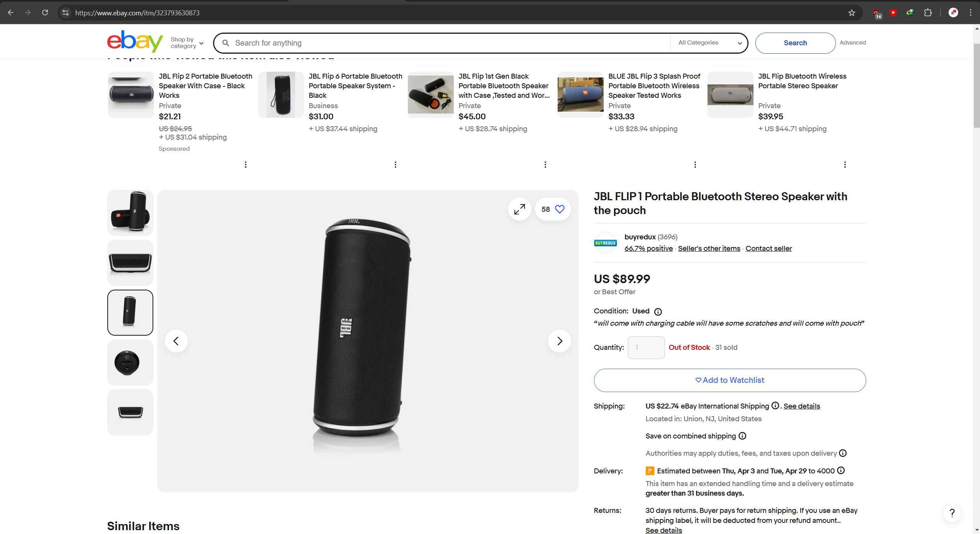The width and height of the screenshot is (980, 534).
Task: Reload the page with the refresh icon
Action: point(45,13)
